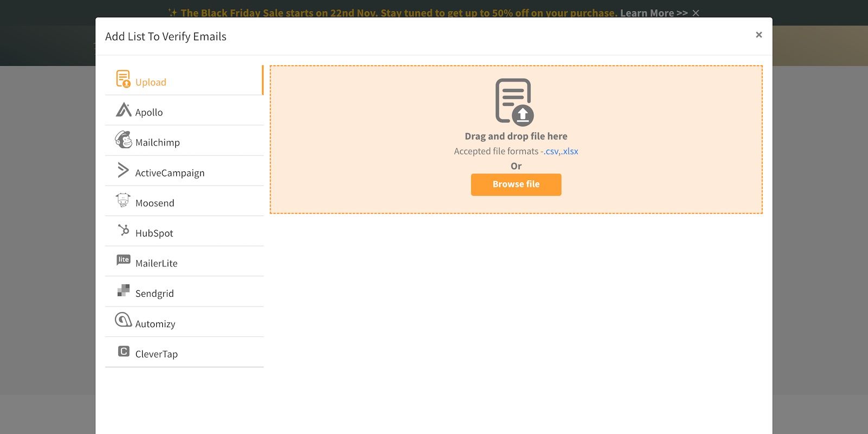Click the Upload document icon in sidebar
The width and height of the screenshot is (868, 434).
[x=123, y=79]
